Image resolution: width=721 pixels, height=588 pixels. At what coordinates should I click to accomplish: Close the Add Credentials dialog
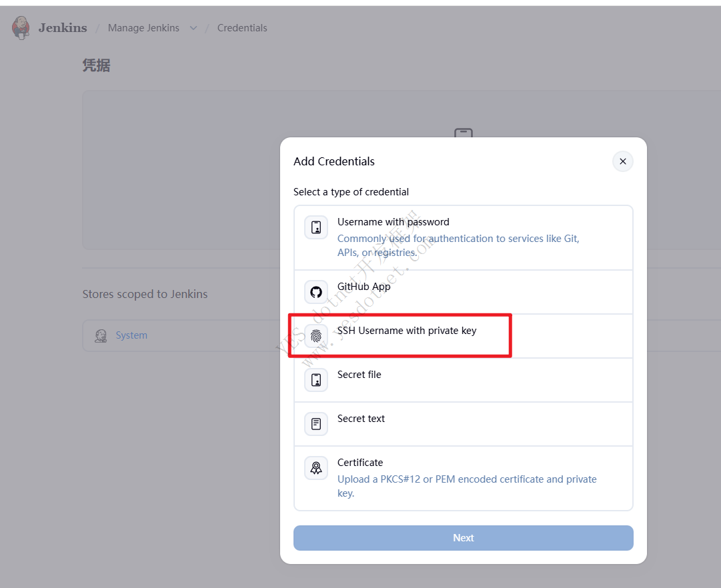(622, 161)
